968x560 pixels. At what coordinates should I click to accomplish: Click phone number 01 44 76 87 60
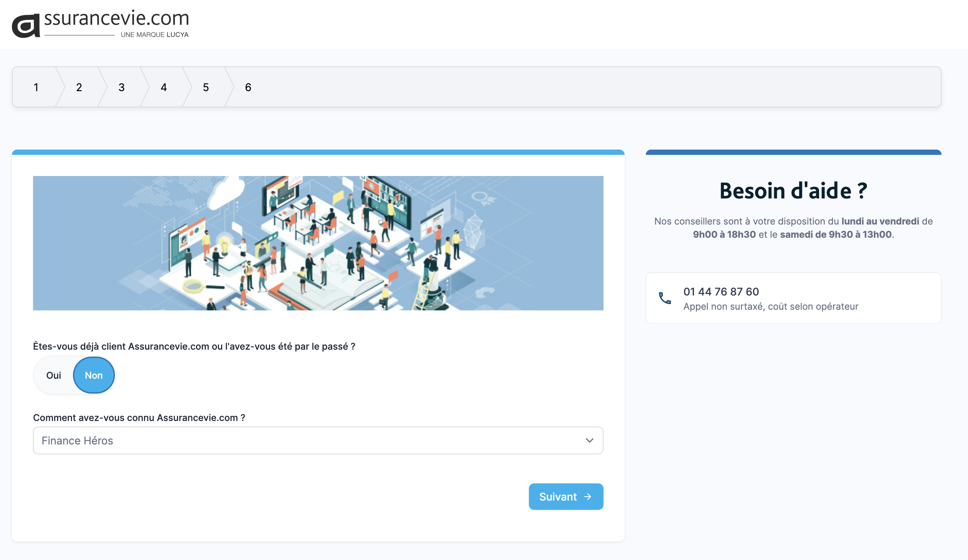721,292
